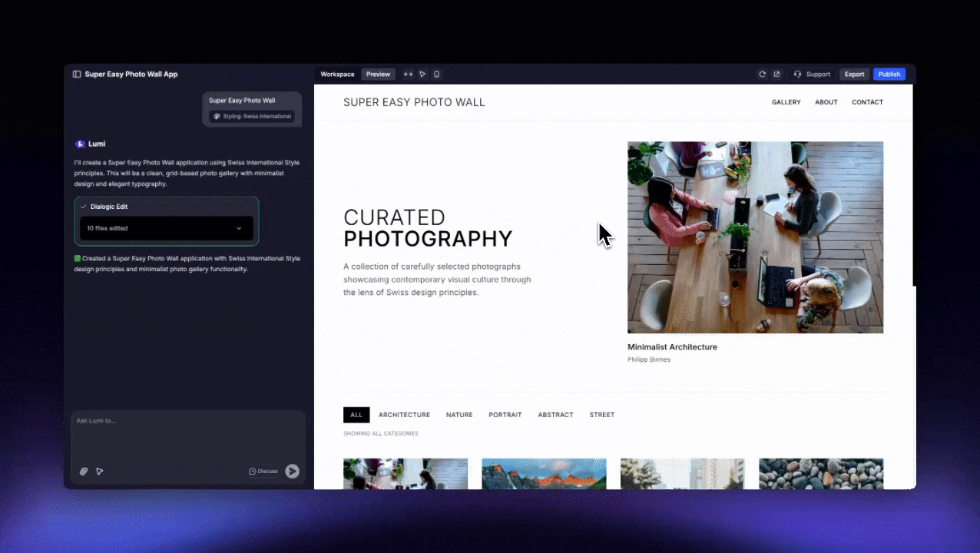Image resolution: width=980 pixels, height=553 pixels.
Task: Send message with the arrow button
Action: (x=292, y=472)
